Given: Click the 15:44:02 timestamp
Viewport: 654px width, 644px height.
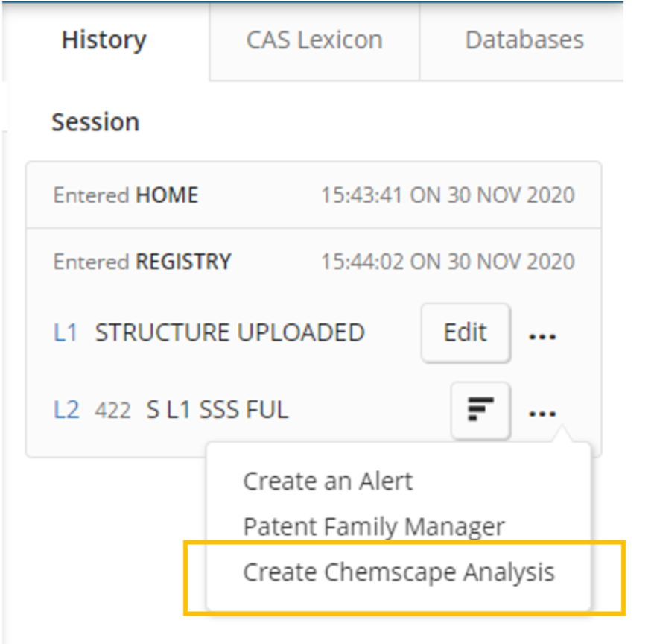Looking at the screenshot, I should [448, 262].
